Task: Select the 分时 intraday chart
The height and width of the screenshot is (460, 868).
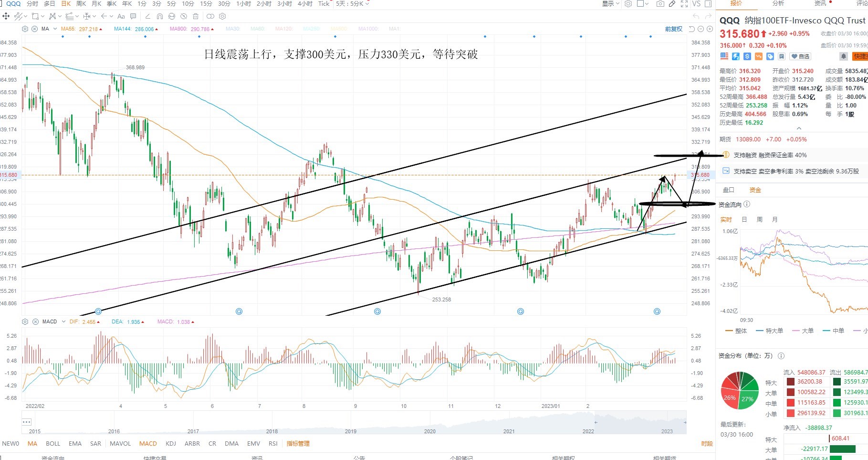Action: click(x=32, y=4)
